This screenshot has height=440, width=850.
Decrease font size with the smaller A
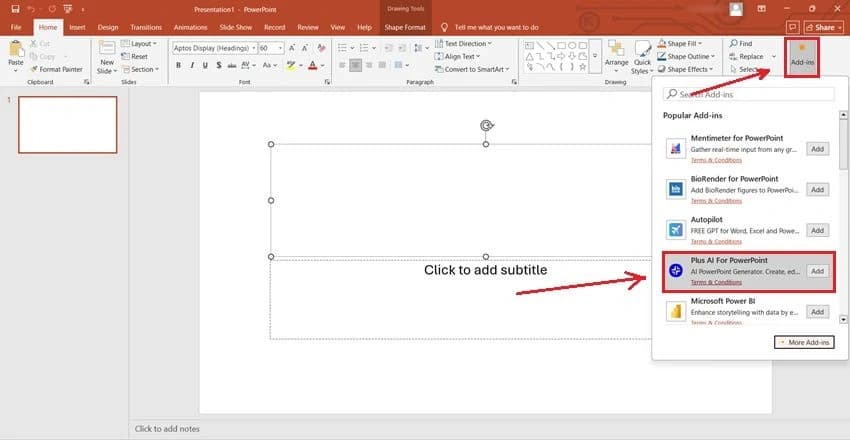tap(305, 48)
